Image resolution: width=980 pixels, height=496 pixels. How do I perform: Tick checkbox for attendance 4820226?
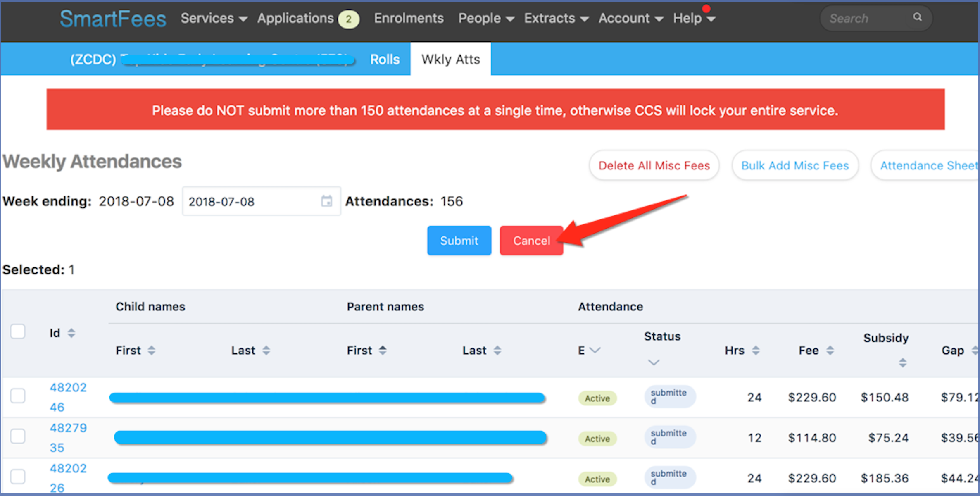coord(18,477)
